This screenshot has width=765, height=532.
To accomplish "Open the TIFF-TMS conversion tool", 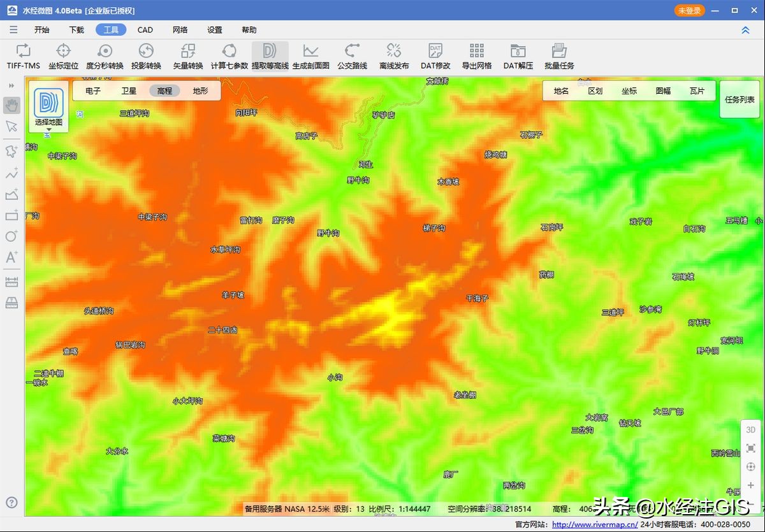I will (24, 56).
